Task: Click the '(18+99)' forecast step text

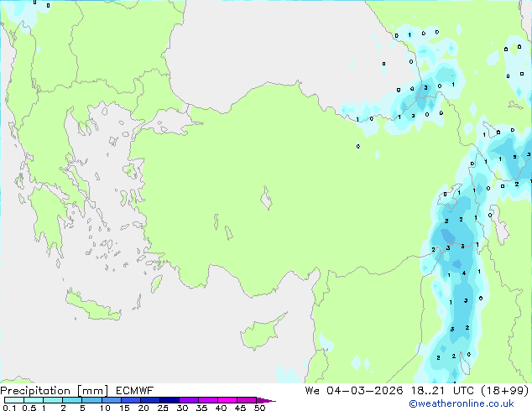Action: coord(505,391)
